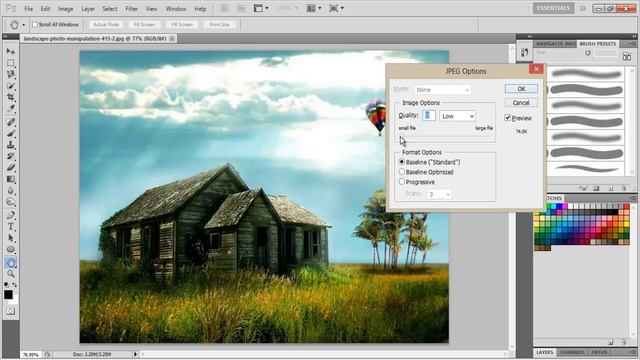This screenshot has height=360, width=640.
Task: Select the History Brush tool
Action: 11,156
